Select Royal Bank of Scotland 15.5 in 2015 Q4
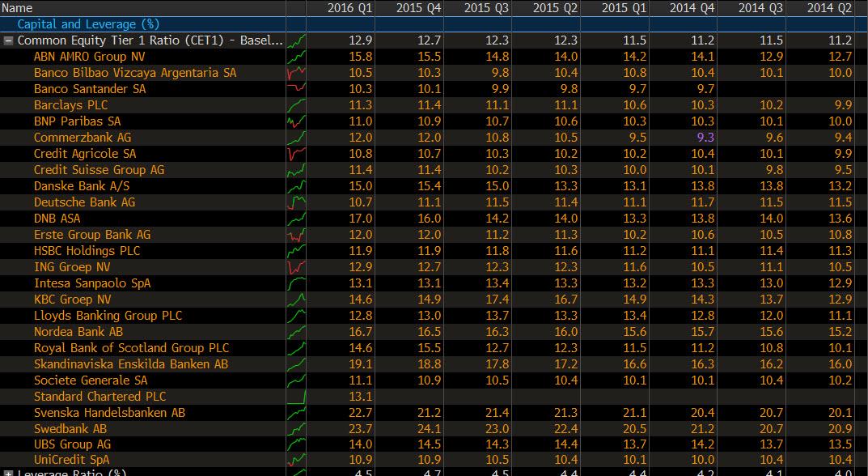The width and height of the screenshot is (868, 476). pos(430,348)
